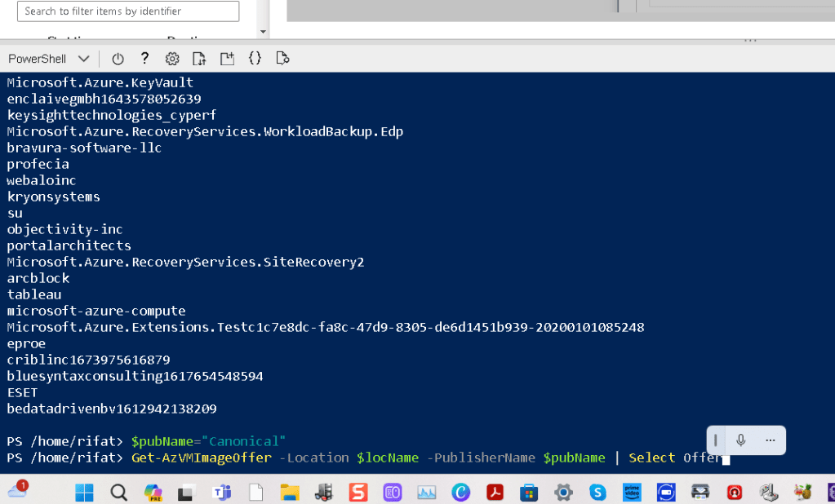Image resolution: width=835 pixels, height=504 pixels.
Task: Open Cloud Shell settings gear
Action: point(172,59)
